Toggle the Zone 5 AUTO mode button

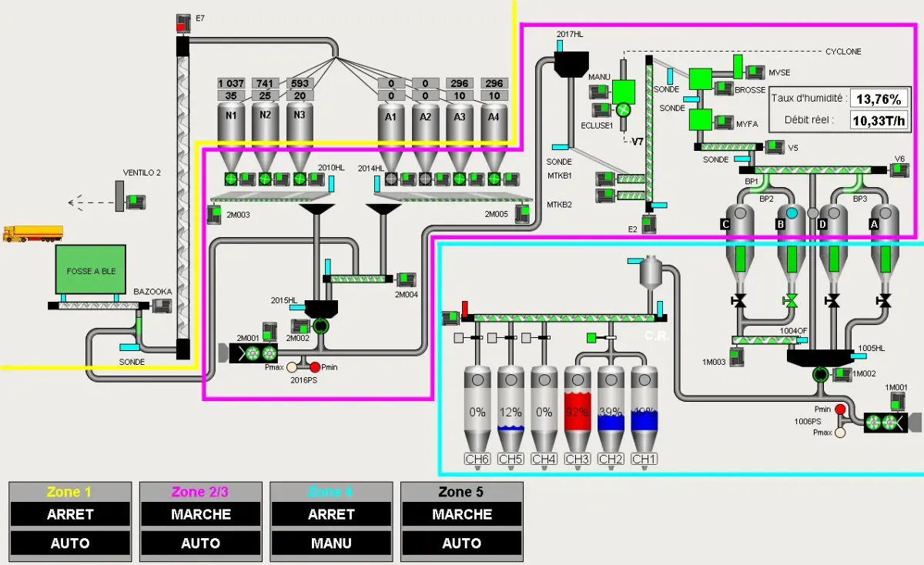[x=462, y=543]
